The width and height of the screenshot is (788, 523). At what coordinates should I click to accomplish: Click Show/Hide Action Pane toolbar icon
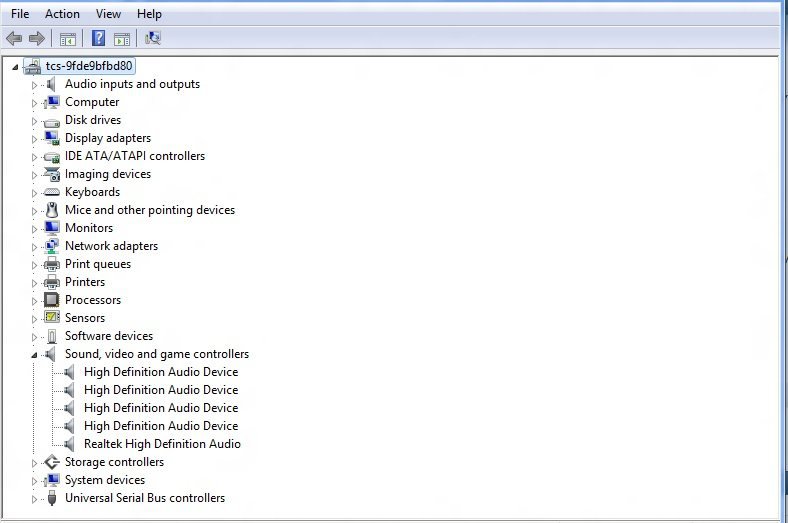click(122, 39)
